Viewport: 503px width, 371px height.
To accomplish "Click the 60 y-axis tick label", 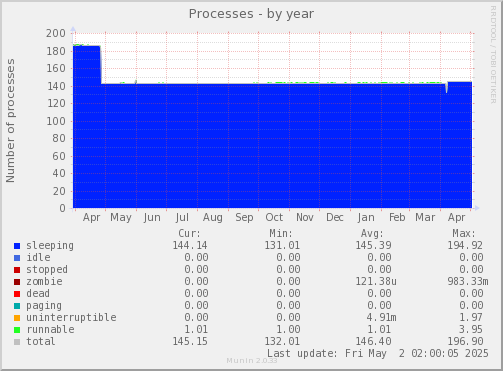I will pos(59,156).
